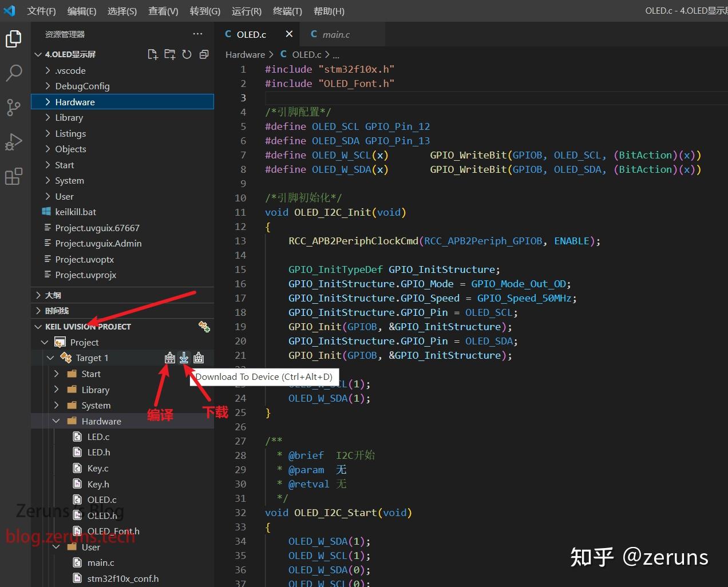This screenshot has width=728, height=587.
Task: Open Key.h in Keil project tree
Action: tap(122, 484)
